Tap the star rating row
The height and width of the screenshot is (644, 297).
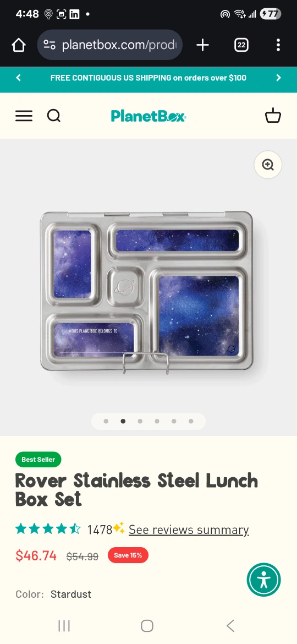(48, 529)
